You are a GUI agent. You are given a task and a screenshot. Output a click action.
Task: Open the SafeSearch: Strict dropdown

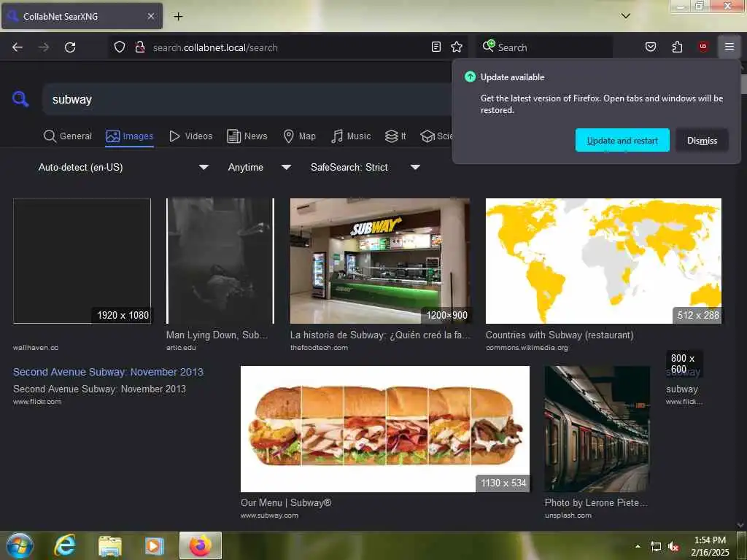point(365,167)
